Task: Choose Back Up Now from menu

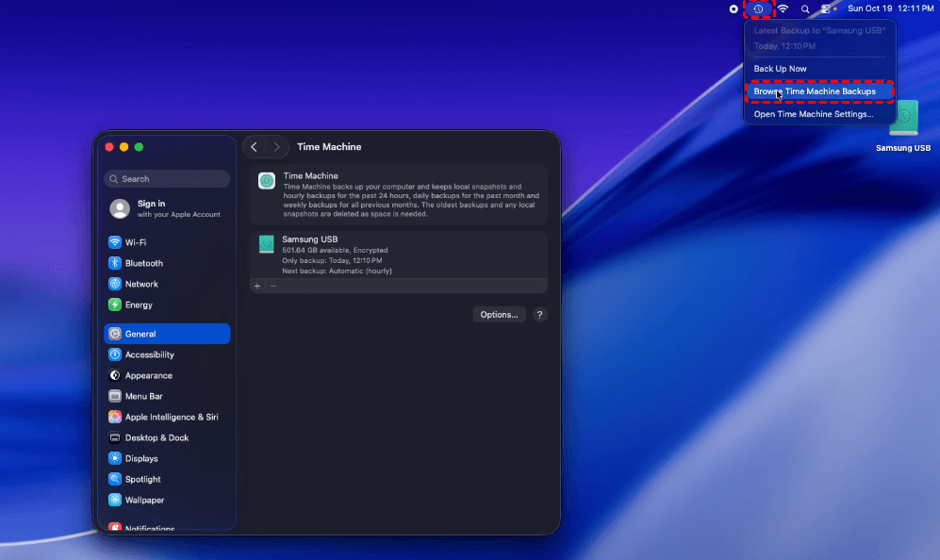Action: coord(780,69)
